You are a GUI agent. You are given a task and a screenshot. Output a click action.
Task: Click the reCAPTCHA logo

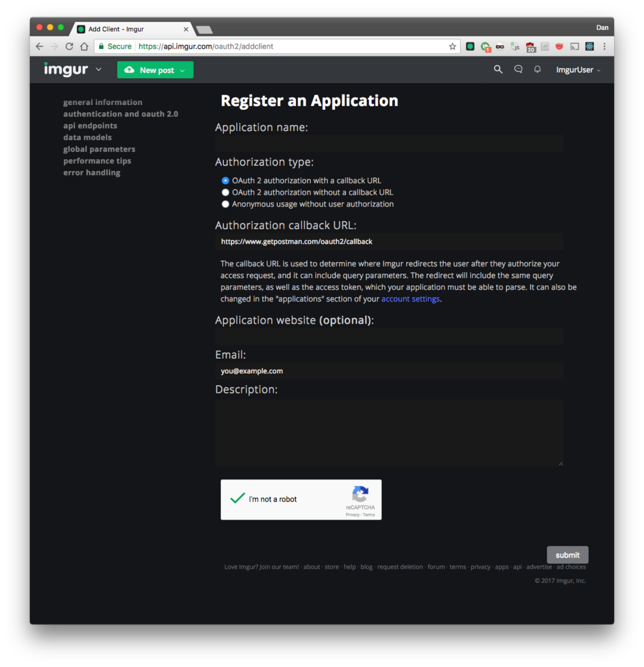360,494
